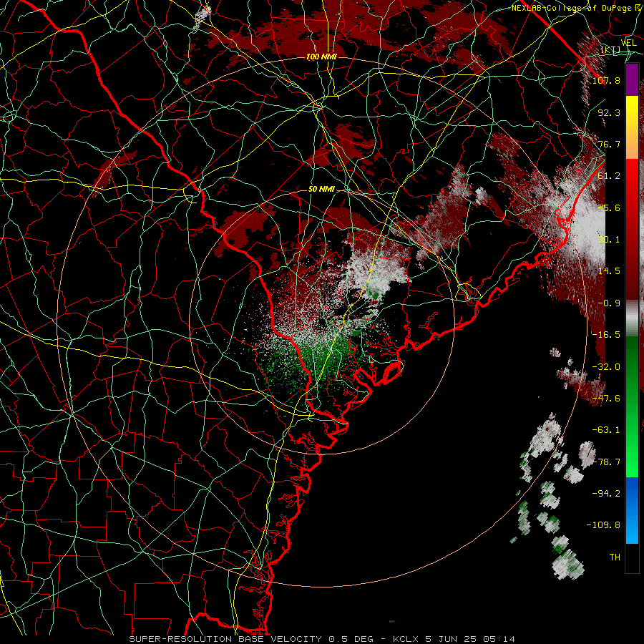Viewport: 644px width, 644px height.
Task: Click the 61.2 value on velocity scale
Action: click(x=609, y=176)
